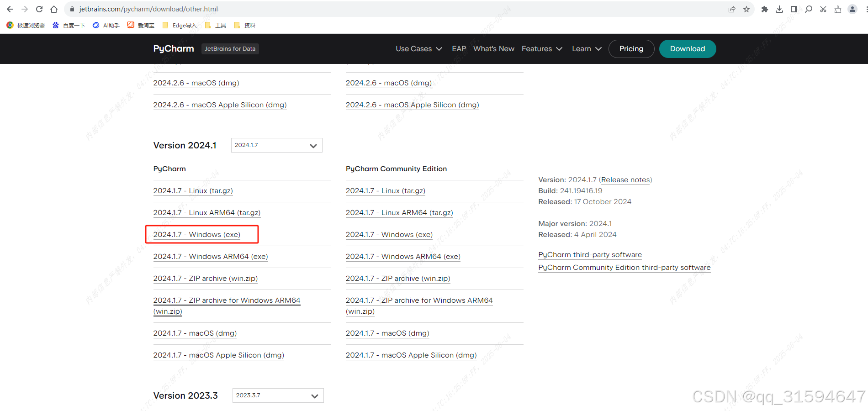Click the PyCharm logo in header
This screenshot has width=868, height=411.
[x=174, y=49]
